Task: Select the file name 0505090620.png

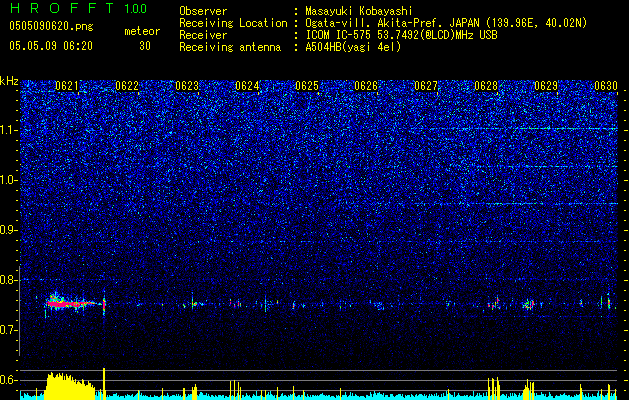Action: tap(51, 27)
